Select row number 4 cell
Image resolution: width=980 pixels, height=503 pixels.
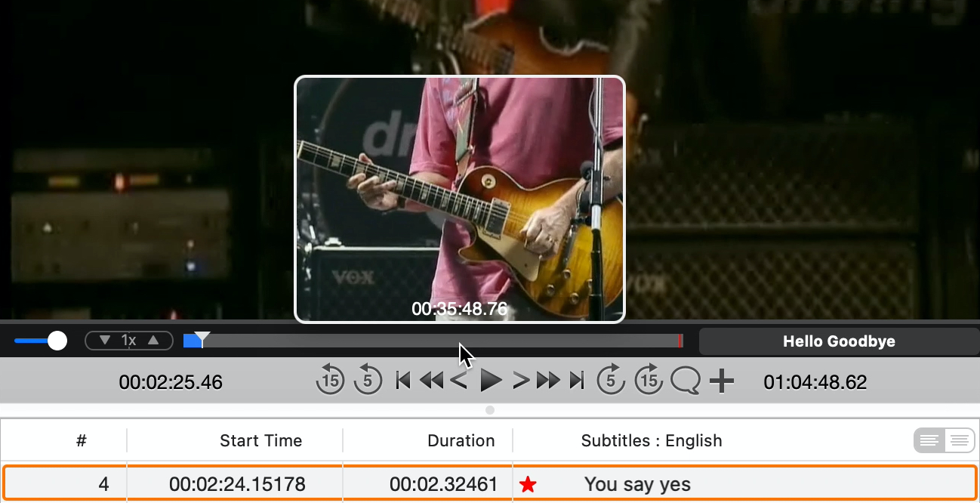point(103,484)
